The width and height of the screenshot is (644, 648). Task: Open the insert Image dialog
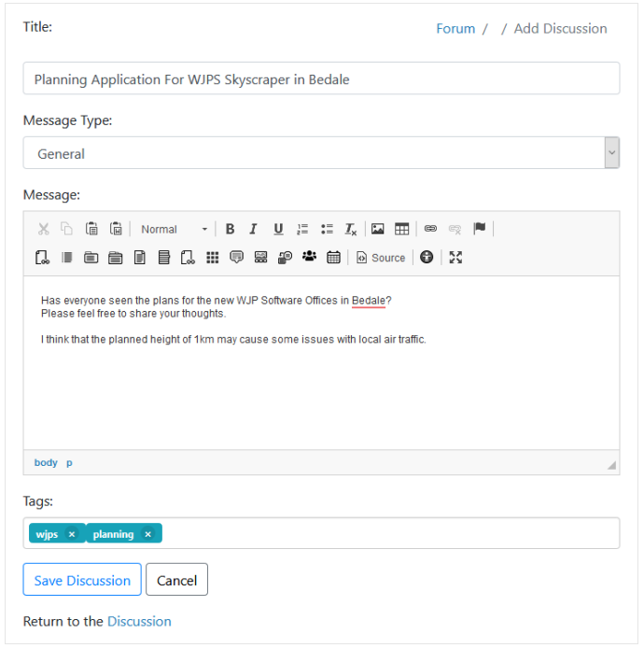pyautogui.click(x=378, y=229)
